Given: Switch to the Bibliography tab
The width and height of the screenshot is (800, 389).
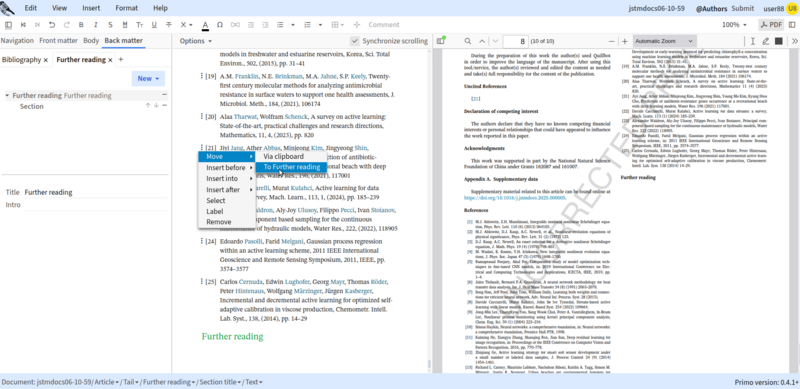Looking at the screenshot, I should pyautogui.click(x=21, y=60).
